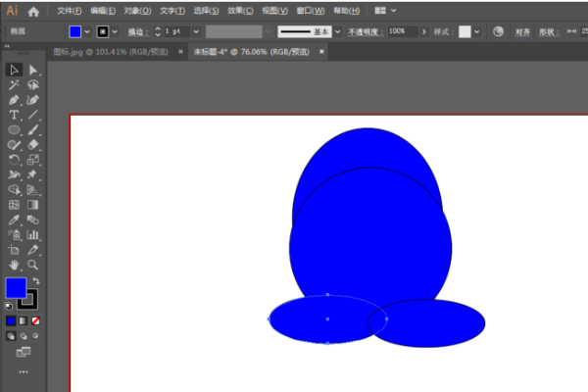Select the Rotate tool
The image size is (588, 392).
14,160
